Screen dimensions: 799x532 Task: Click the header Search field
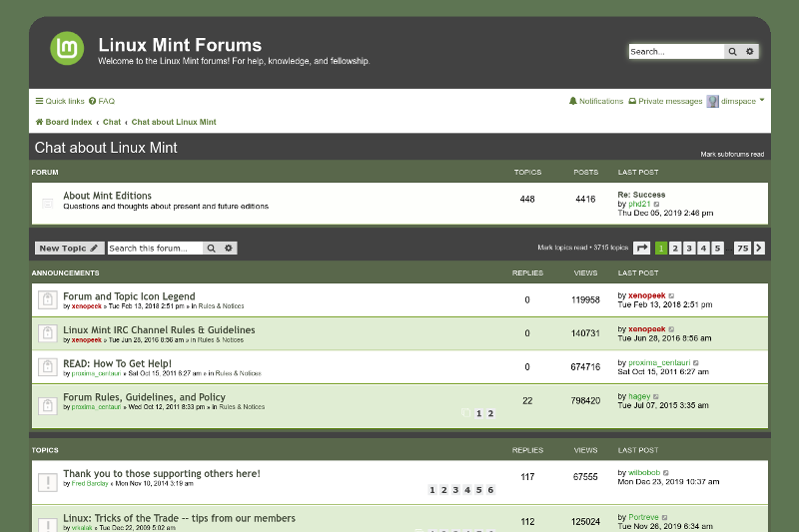point(676,52)
